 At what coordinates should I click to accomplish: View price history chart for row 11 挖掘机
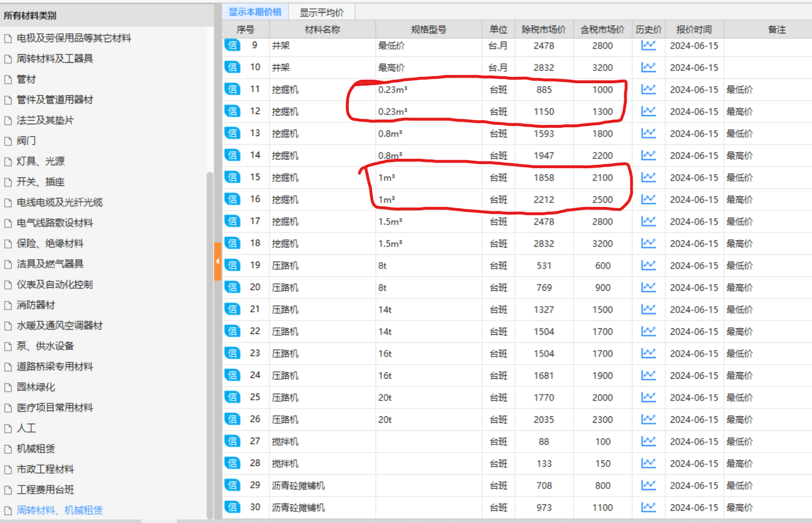pos(648,89)
